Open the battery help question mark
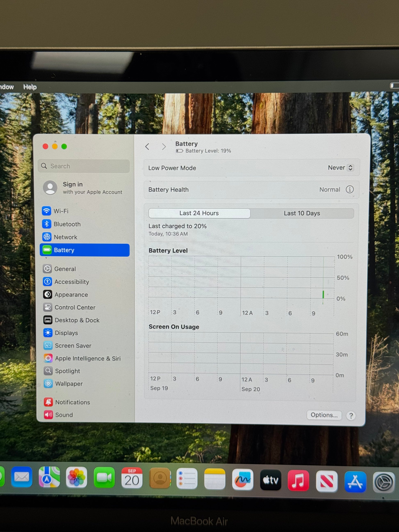399x532 pixels. (x=351, y=415)
